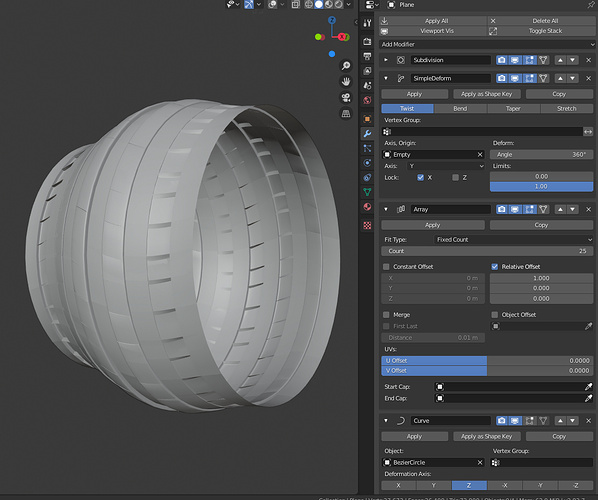Click the Delete All button
This screenshot has height=500, width=598.
(541, 21)
